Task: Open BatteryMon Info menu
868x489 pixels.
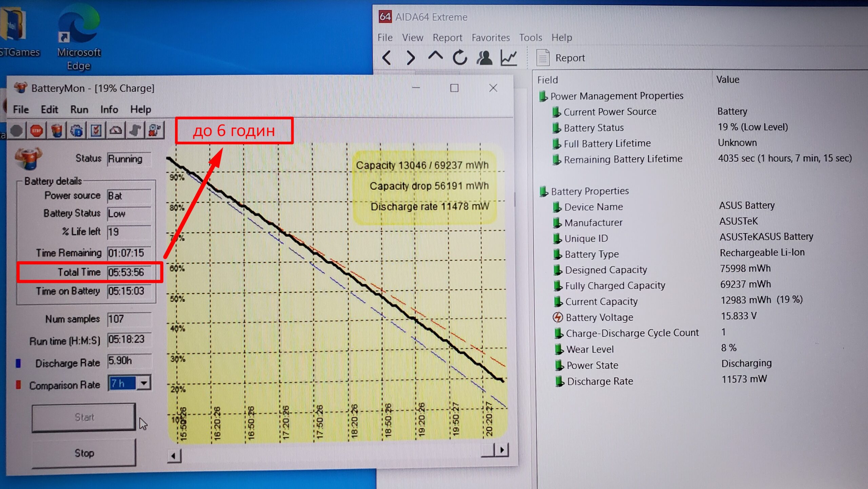Action: coord(109,110)
